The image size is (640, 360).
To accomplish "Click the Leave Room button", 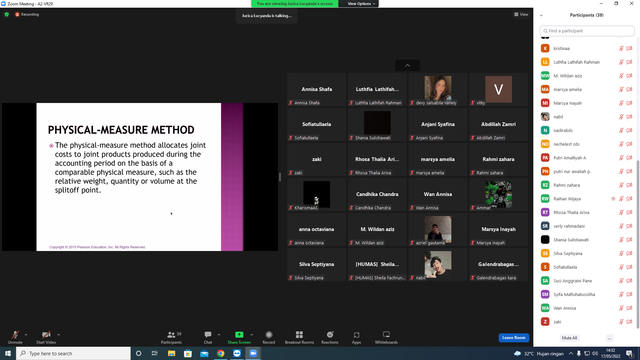I will point(513,338).
